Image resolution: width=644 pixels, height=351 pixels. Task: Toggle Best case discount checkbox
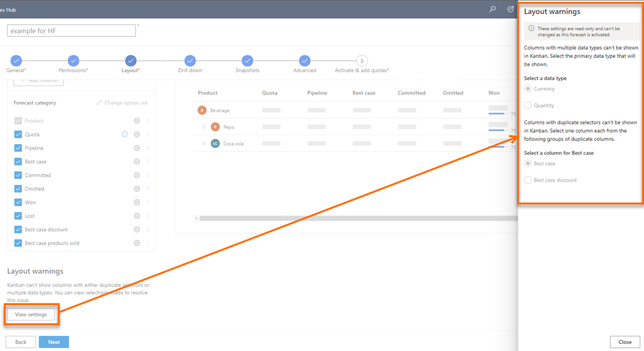pyautogui.click(x=18, y=230)
